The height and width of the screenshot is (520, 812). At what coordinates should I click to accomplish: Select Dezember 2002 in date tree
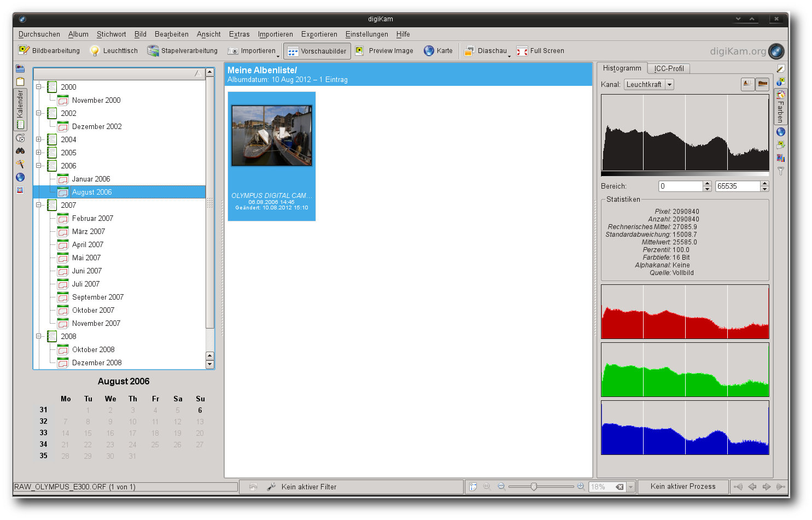[97, 126]
